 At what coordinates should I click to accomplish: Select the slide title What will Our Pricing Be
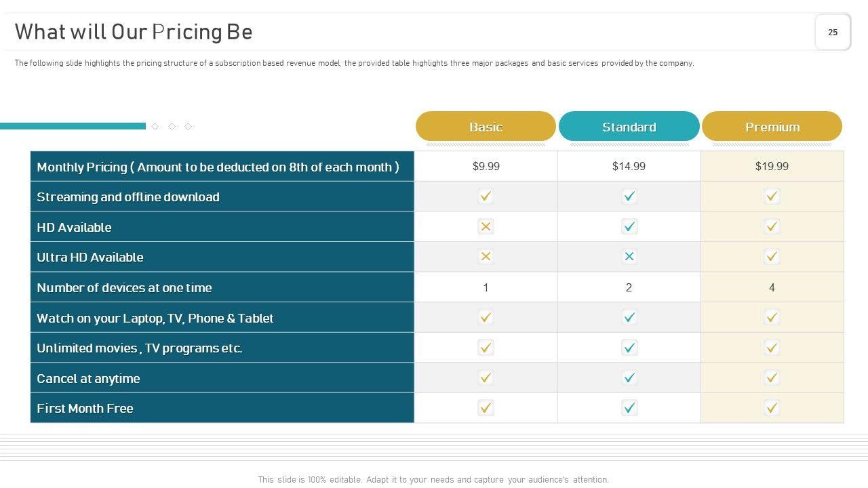click(134, 32)
